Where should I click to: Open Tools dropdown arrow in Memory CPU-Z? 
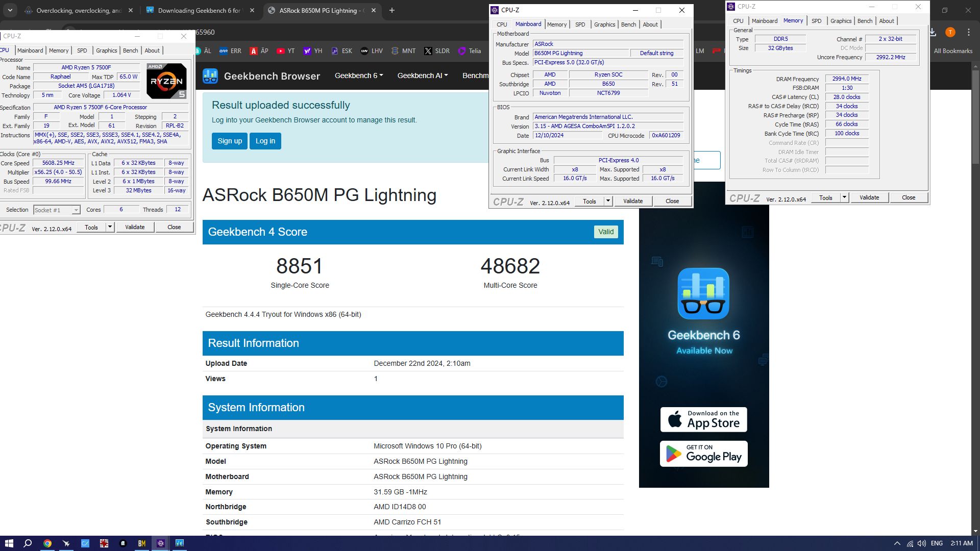844,197
